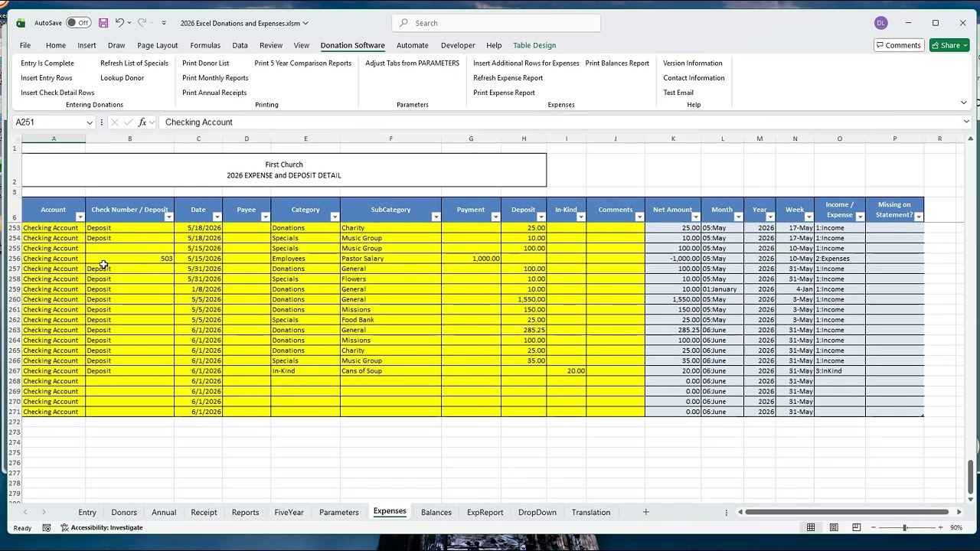The width and height of the screenshot is (980, 551).
Task: Open the Table Design ribbon tab
Action: coord(534,45)
